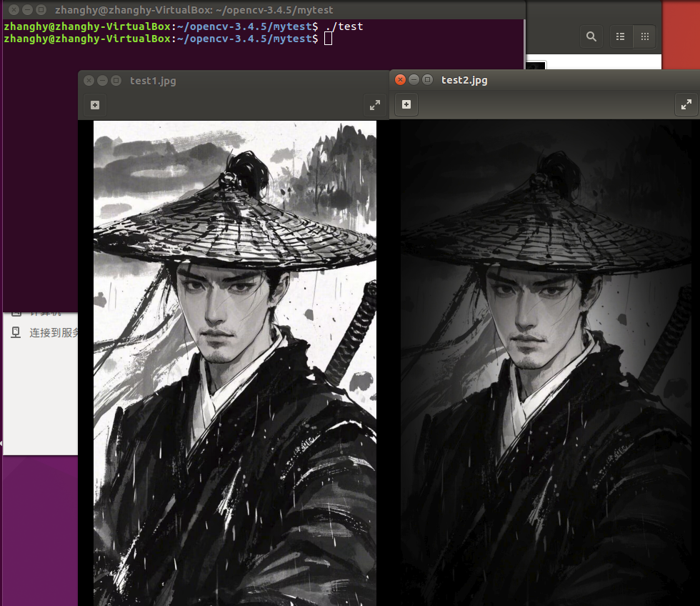Switch file manager to list view
Screen dimensions: 700x606
(621, 36)
